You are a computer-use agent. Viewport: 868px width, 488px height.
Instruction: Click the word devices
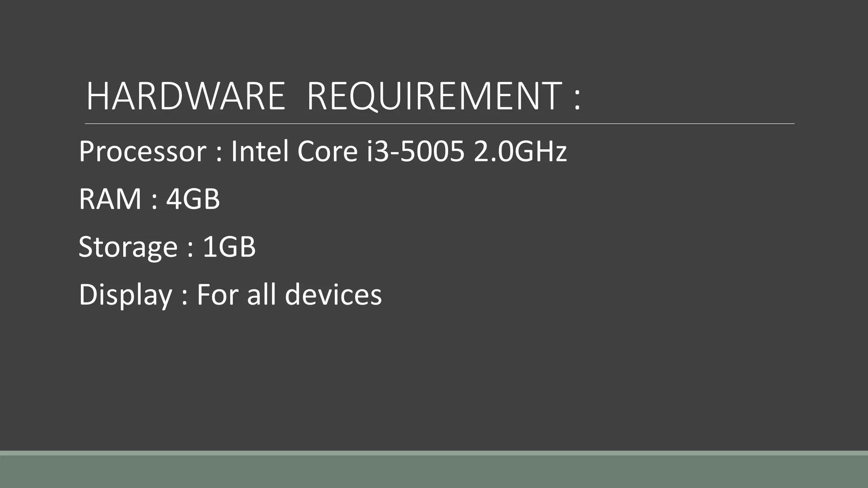[333, 295]
